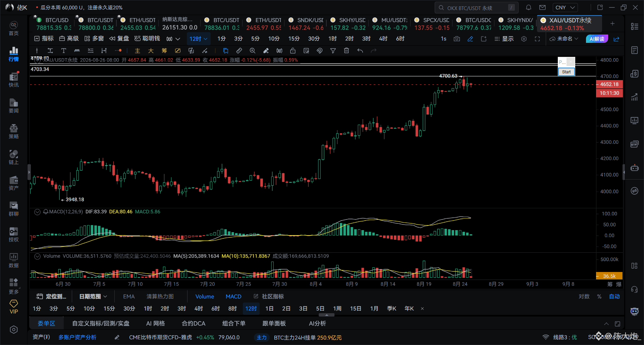
Task: Click the funnel filter icon
Action: pos(333,51)
